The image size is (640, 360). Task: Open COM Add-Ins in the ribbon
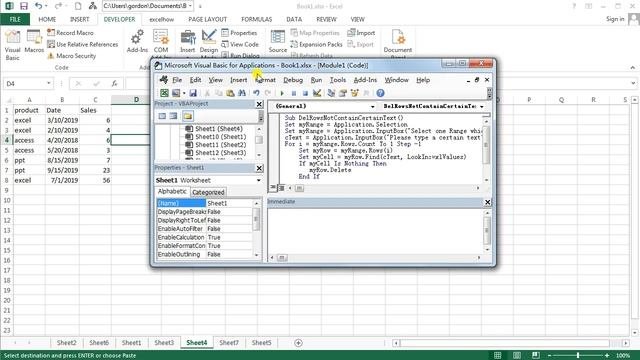(161, 41)
